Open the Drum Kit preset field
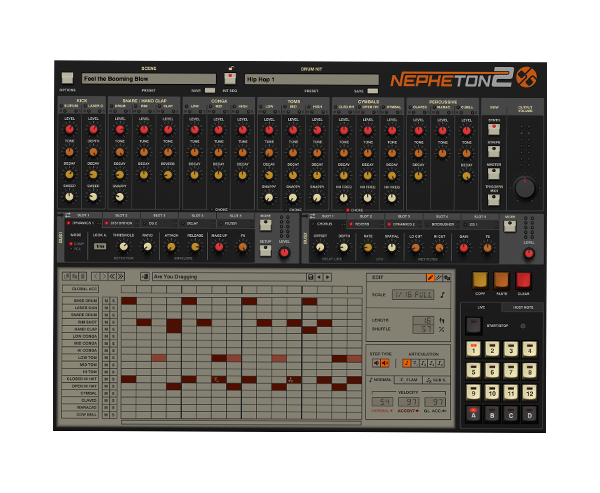Screen dimensions: 600x493 click(x=311, y=79)
